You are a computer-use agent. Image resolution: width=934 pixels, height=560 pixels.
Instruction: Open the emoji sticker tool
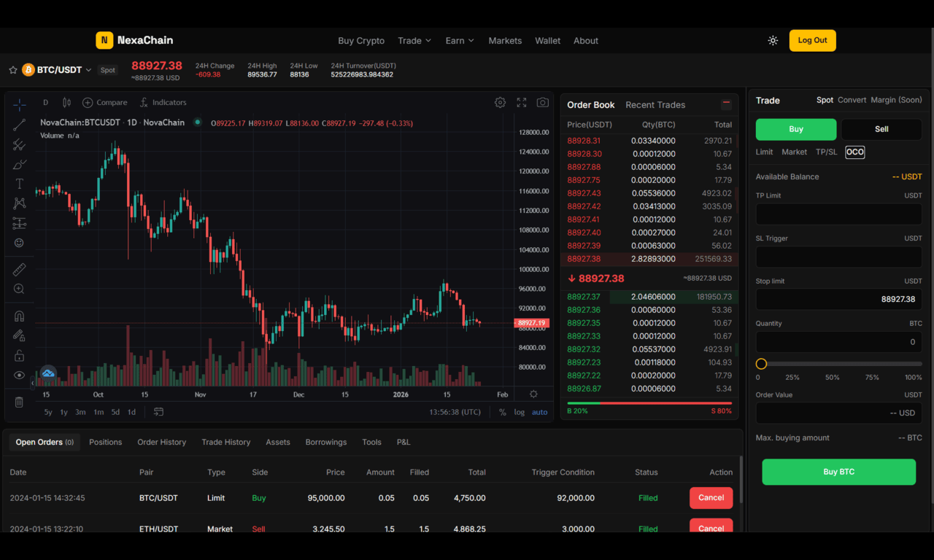tap(20, 243)
